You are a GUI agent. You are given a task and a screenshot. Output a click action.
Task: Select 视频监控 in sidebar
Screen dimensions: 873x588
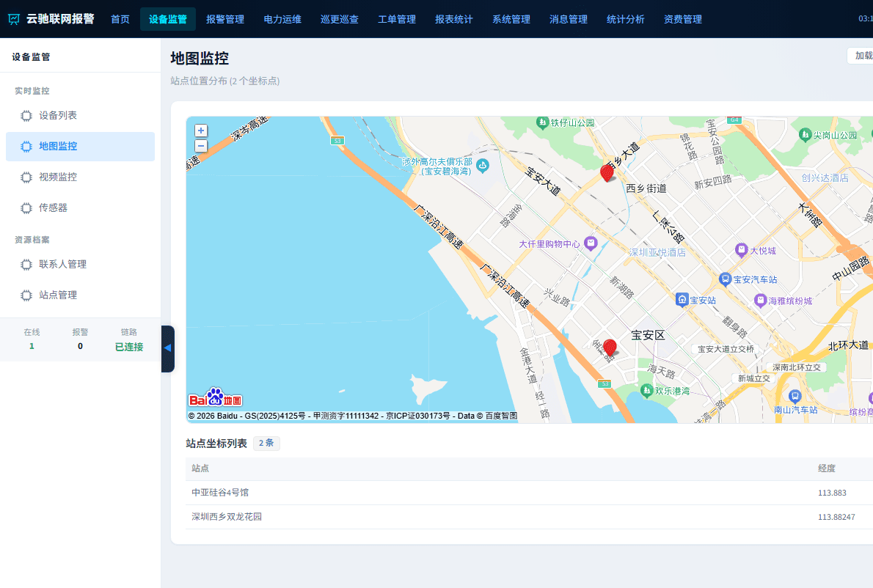click(x=80, y=177)
